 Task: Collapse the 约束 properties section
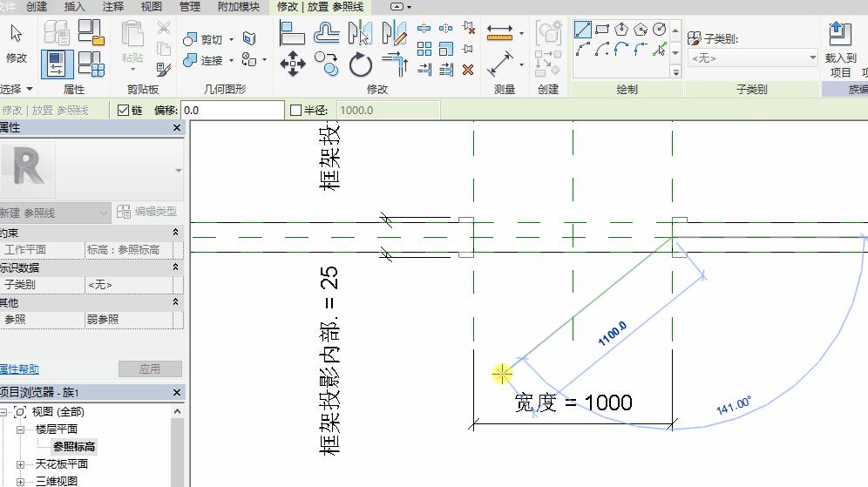click(175, 233)
